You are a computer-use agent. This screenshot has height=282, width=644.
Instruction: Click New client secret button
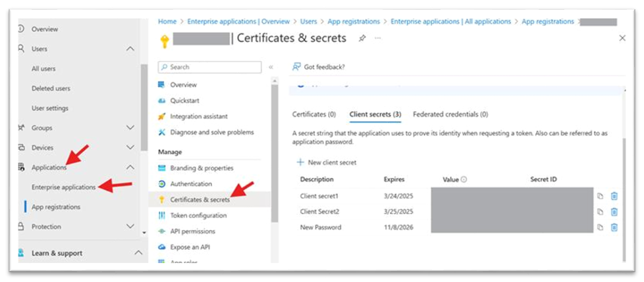click(x=327, y=162)
